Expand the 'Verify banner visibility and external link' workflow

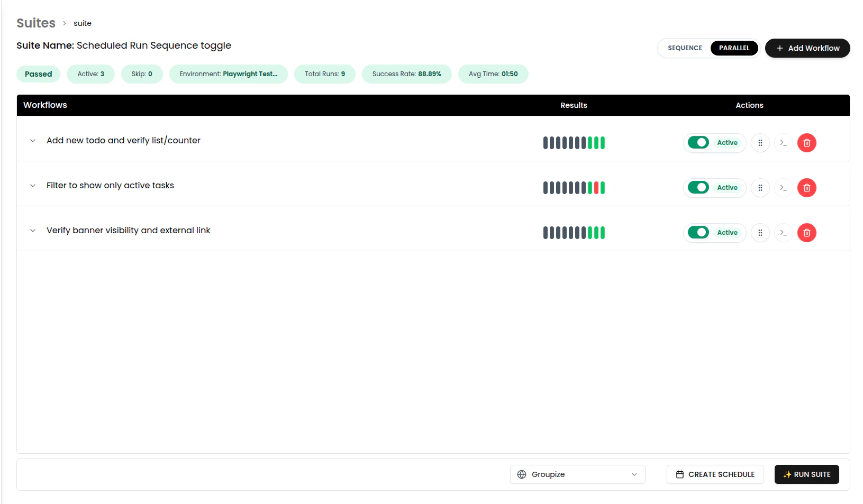pos(32,231)
